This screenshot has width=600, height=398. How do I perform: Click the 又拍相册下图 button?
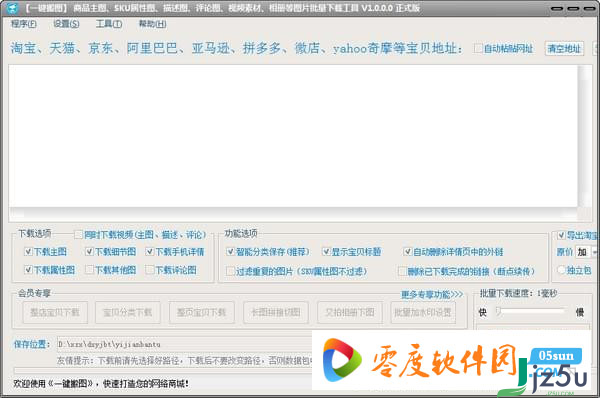350,312
